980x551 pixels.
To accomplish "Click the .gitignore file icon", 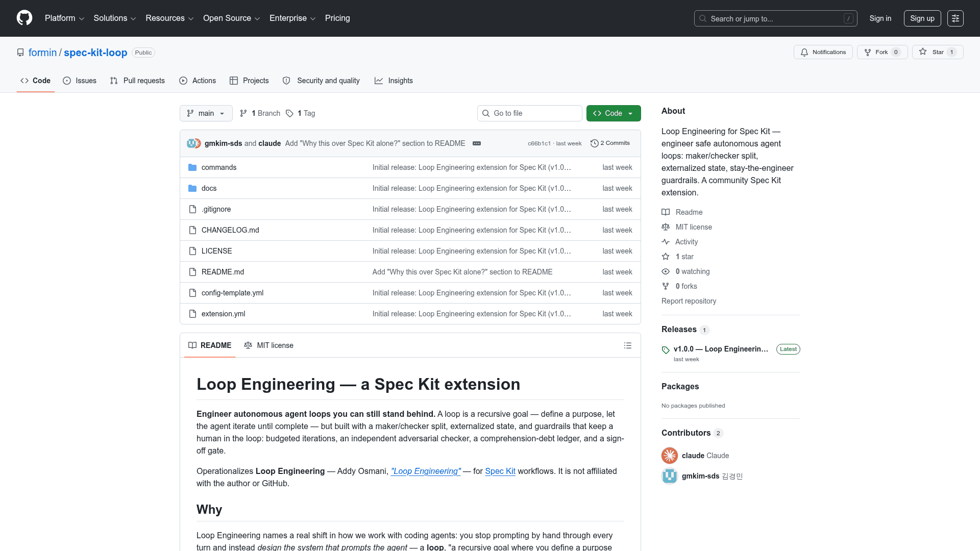I will (192, 209).
